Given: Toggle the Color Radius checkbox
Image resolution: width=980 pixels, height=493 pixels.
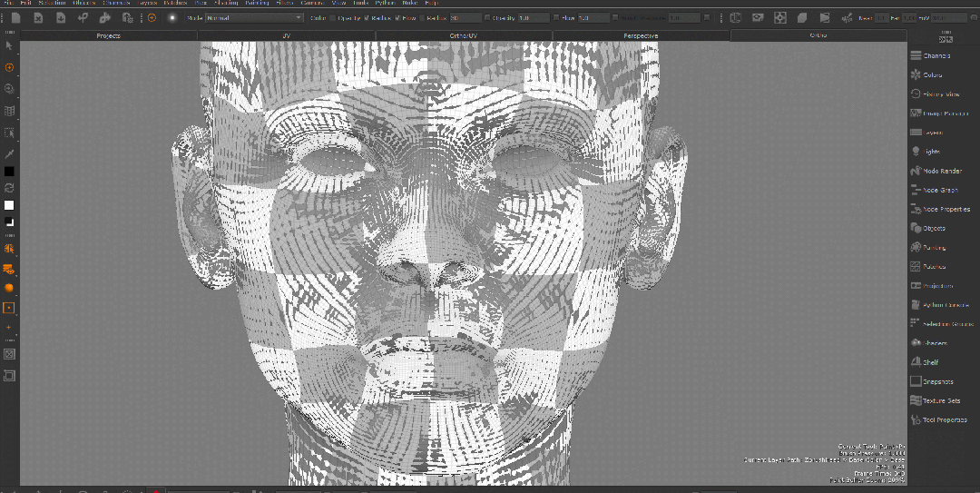Looking at the screenshot, I should pyautogui.click(x=367, y=18).
